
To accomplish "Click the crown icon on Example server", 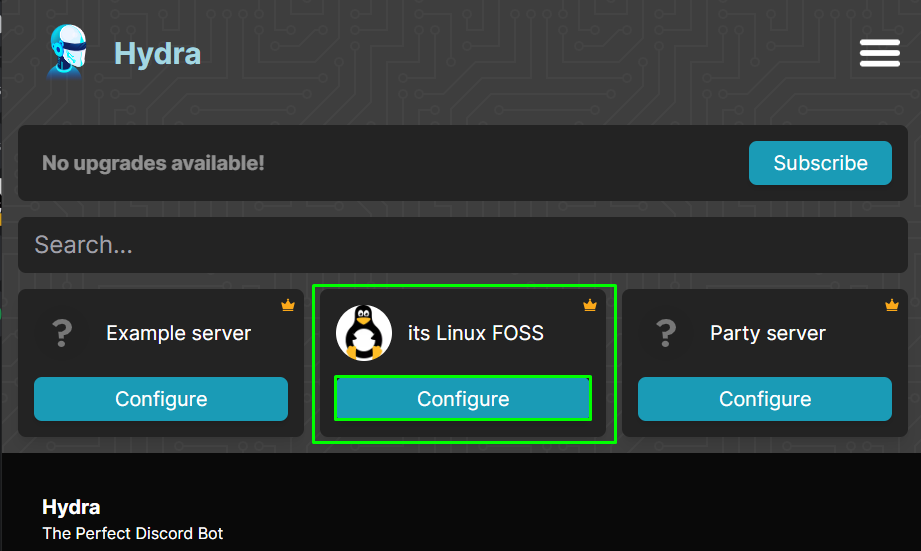I will point(288,305).
